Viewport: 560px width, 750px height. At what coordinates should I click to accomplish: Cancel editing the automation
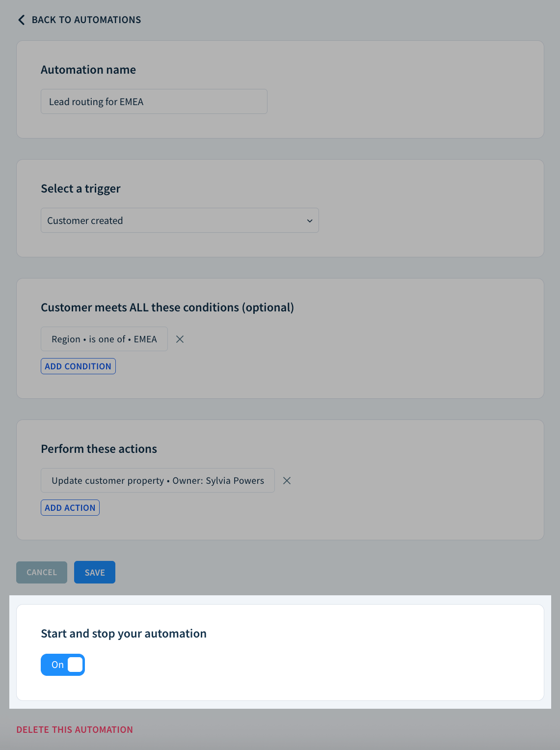[41, 572]
